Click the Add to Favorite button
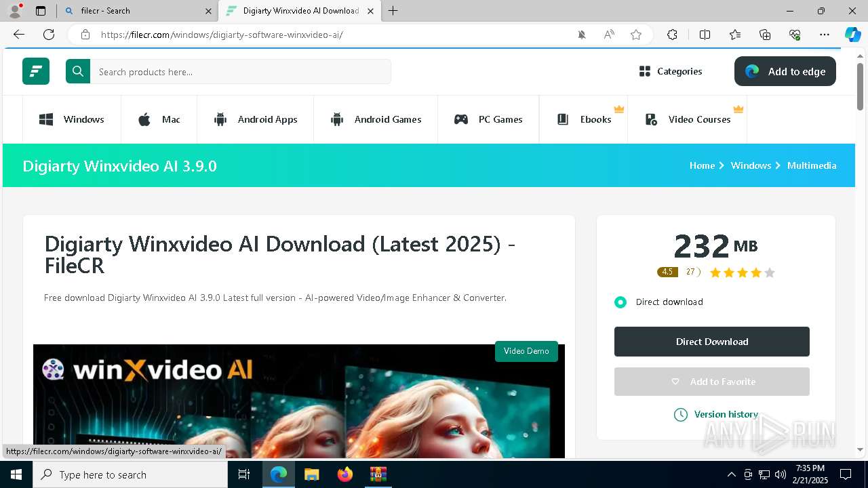The image size is (868, 488). [x=712, y=382]
